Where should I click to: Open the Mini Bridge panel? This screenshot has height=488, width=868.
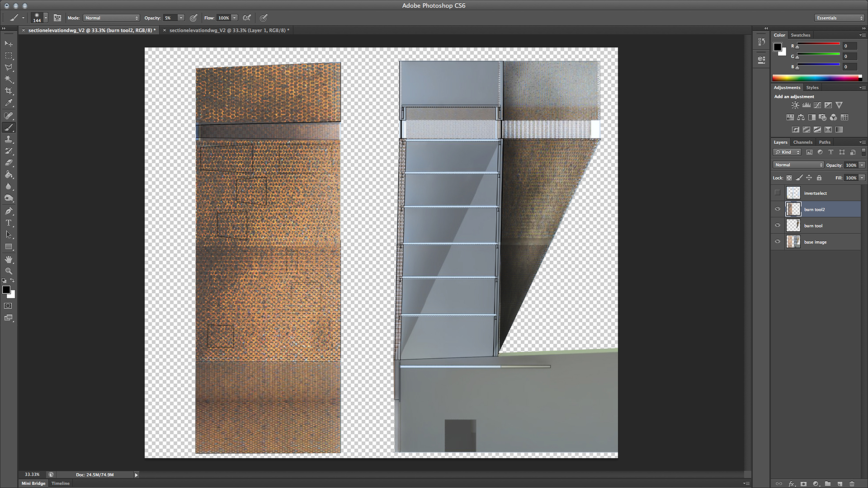(34, 483)
